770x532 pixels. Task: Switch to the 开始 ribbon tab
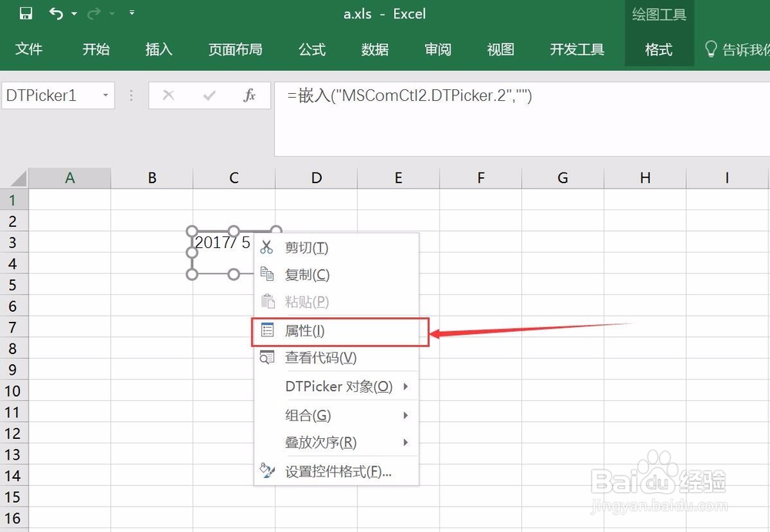pos(95,49)
